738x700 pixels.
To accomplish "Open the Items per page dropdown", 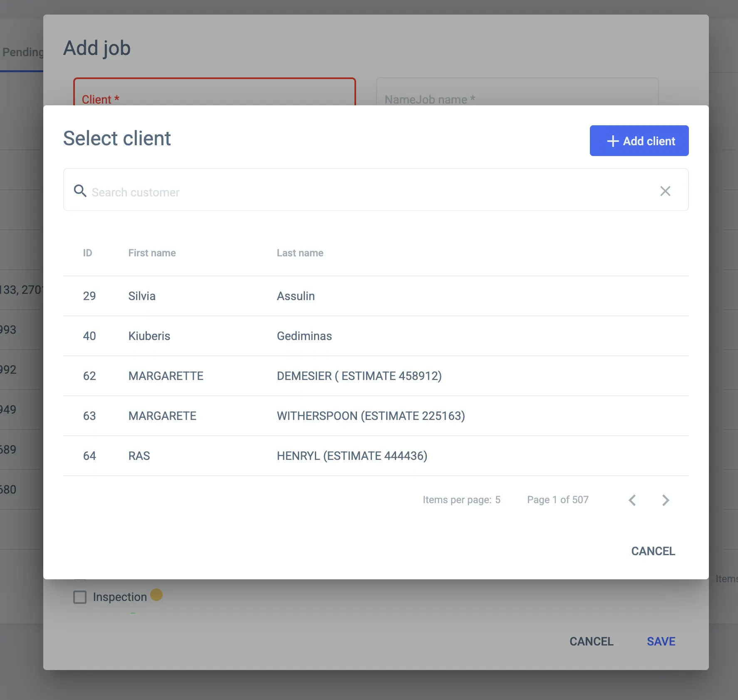I will (x=498, y=500).
